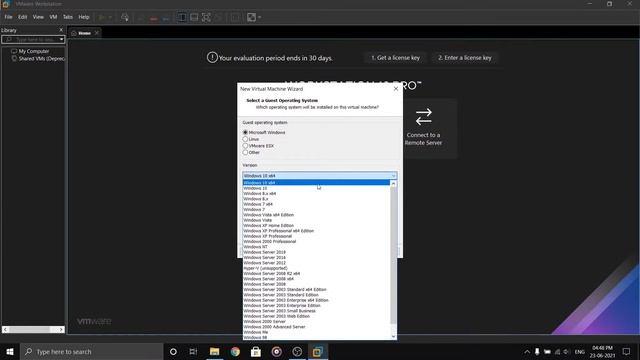Enter full screen mode icon
Image resolution: width=640 pixels, height=360 pixels.
click(x=206, y=17)
